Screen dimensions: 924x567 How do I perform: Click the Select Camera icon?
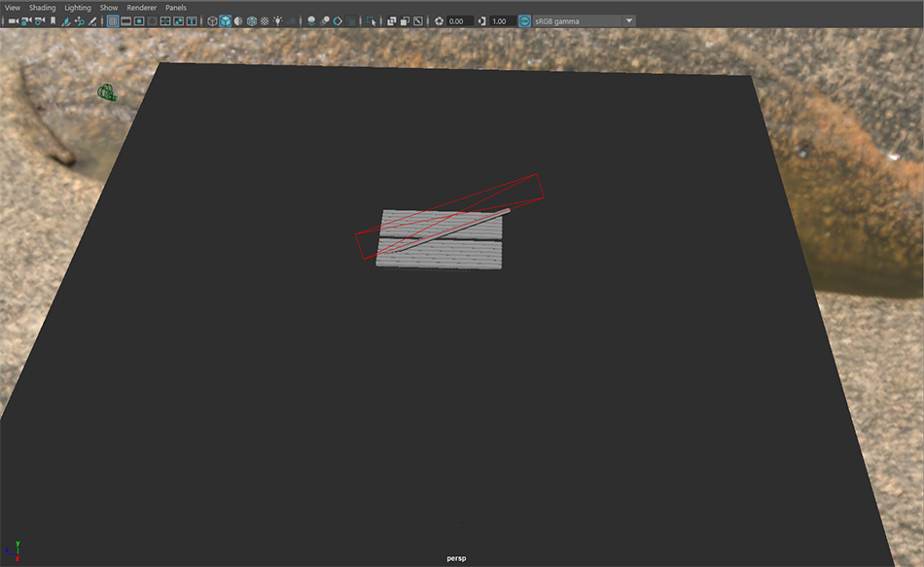(13, 21)
